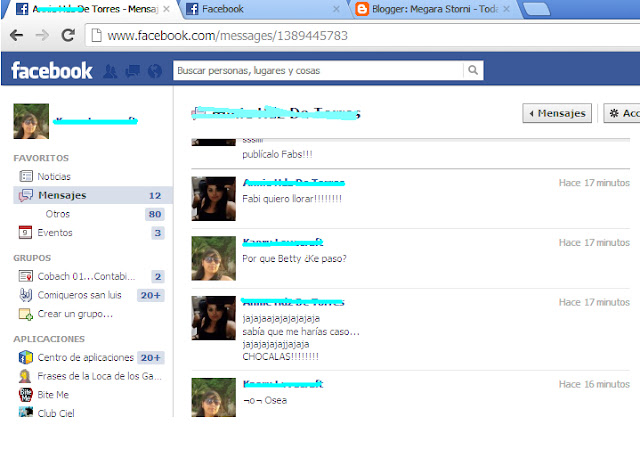
Task: Click the Club Ciel app icon
Action: point(26,412)
